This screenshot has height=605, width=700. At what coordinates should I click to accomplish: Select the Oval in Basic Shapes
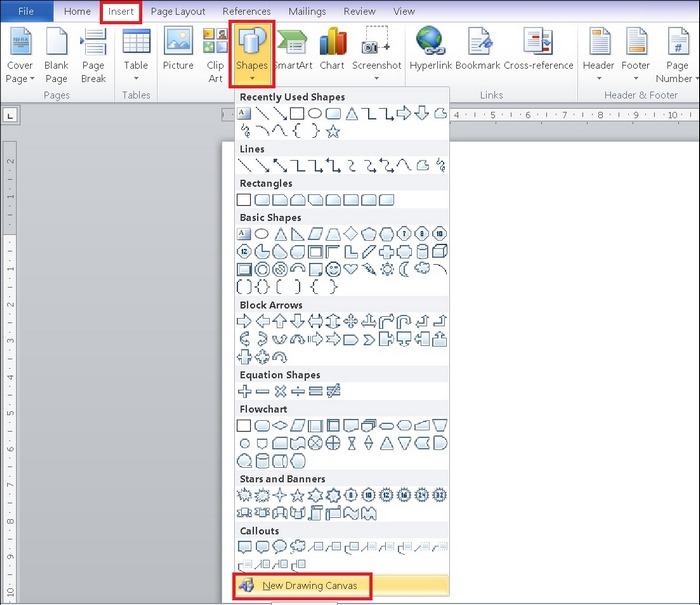tap(262, 234)
